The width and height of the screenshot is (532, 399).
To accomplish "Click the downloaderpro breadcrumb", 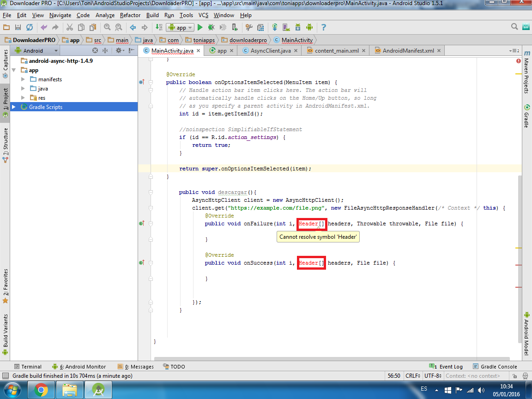I will coord(248,40).
